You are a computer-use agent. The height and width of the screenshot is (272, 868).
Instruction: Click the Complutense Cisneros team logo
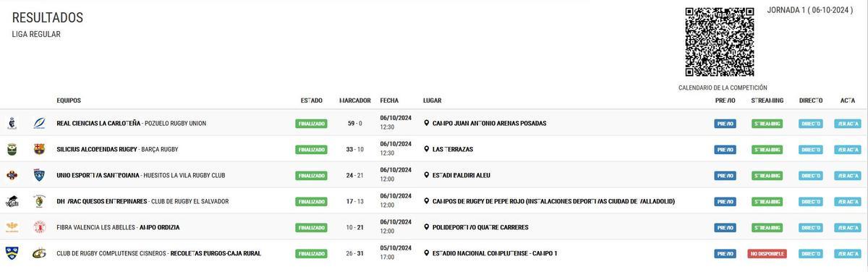tap(12, 253)
